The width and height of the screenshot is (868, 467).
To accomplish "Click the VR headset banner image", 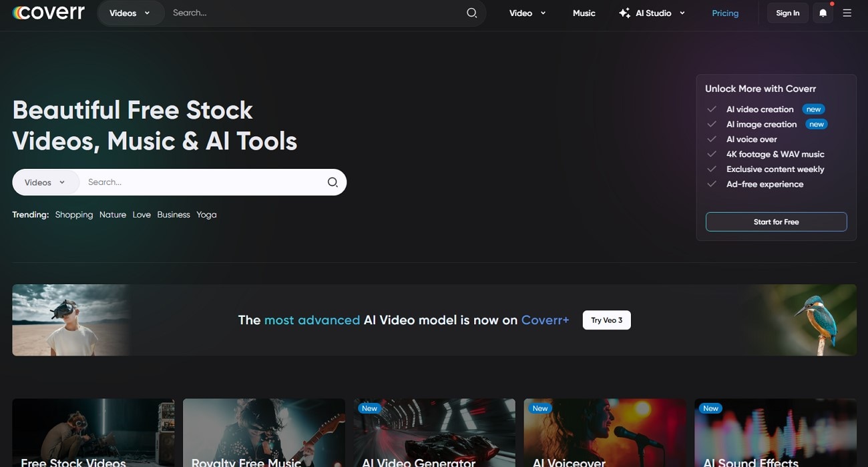I will pyautogui.click(x=70, y=320).
